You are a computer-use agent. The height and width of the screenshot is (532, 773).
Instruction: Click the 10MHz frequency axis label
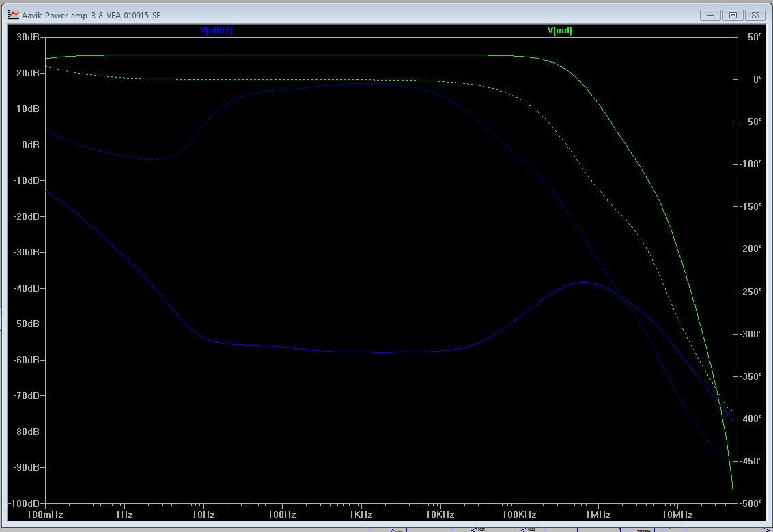[x=677, y=515]
